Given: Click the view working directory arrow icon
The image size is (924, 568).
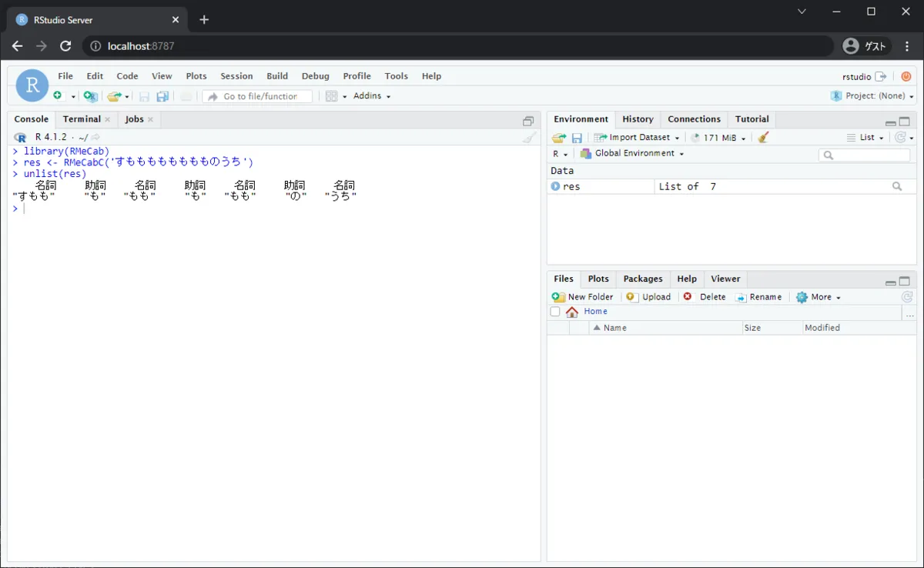Looking at the screenshot, I should coord(95,137).
